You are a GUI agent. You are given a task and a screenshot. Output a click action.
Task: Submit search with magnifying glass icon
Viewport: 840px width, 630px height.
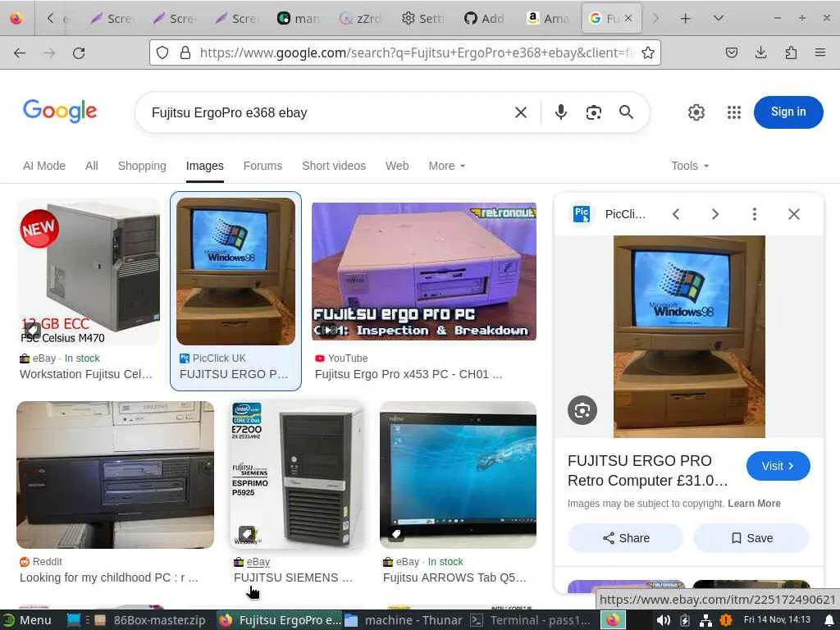coord(626,112)
